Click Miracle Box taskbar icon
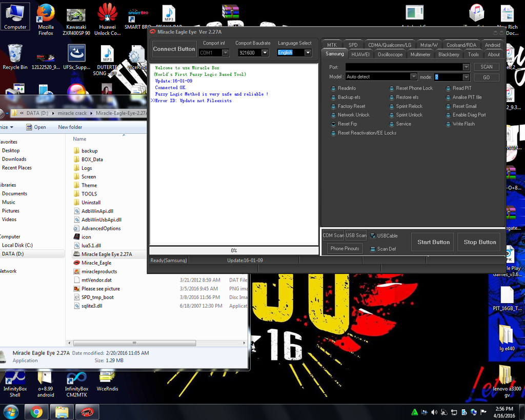 (x=87, y=411)
